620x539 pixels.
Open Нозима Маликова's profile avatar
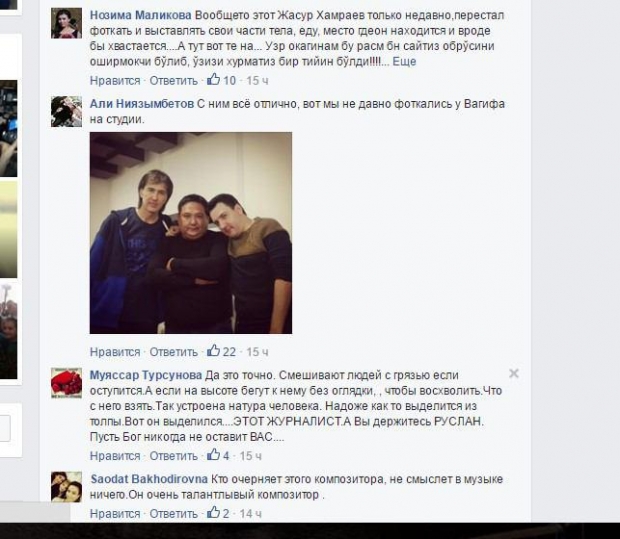point(66,23)
